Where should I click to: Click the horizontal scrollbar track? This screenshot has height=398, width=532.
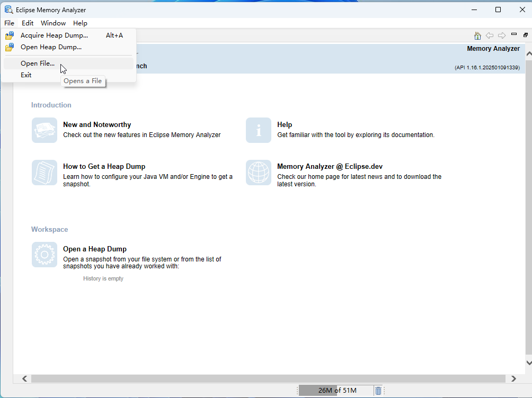click(268, 378)
